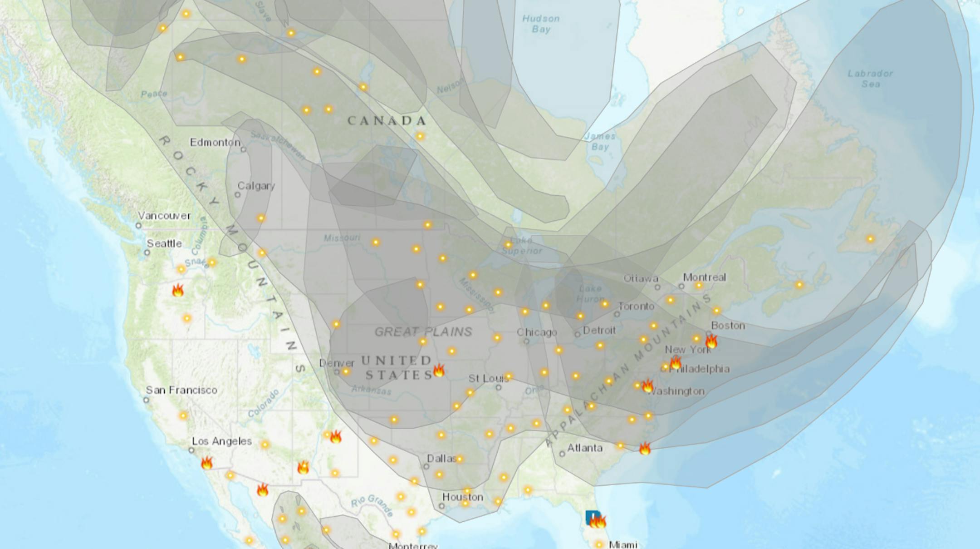
Task: Click the Hudson Bay label
Action: point(541,24)
